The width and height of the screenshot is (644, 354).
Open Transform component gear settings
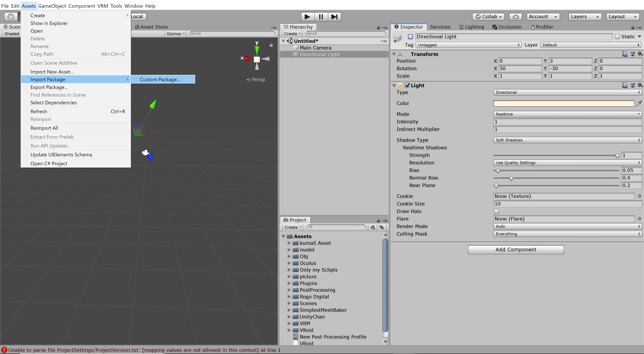click(x=640, y=54)
